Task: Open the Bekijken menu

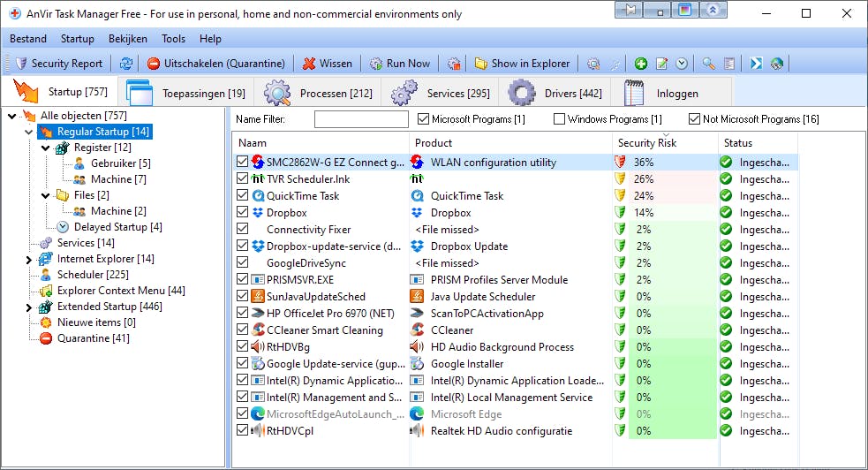Action: [127, 39]
